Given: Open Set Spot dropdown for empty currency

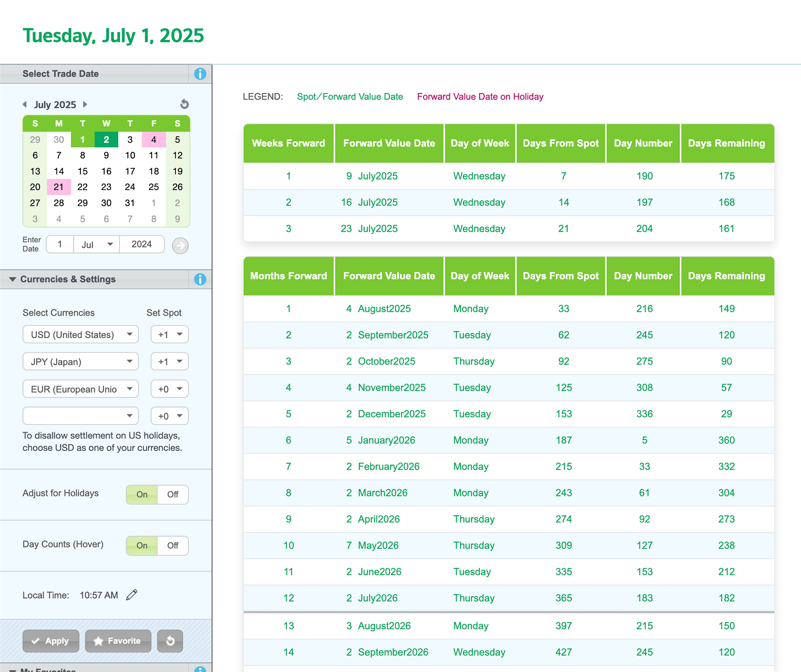Looking at the screenshot, I should coord(170,416).
